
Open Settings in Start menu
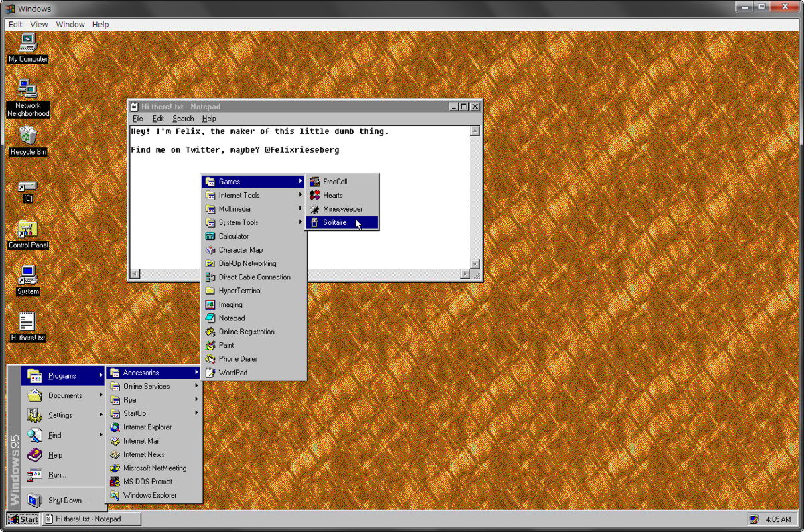point(64,415)
